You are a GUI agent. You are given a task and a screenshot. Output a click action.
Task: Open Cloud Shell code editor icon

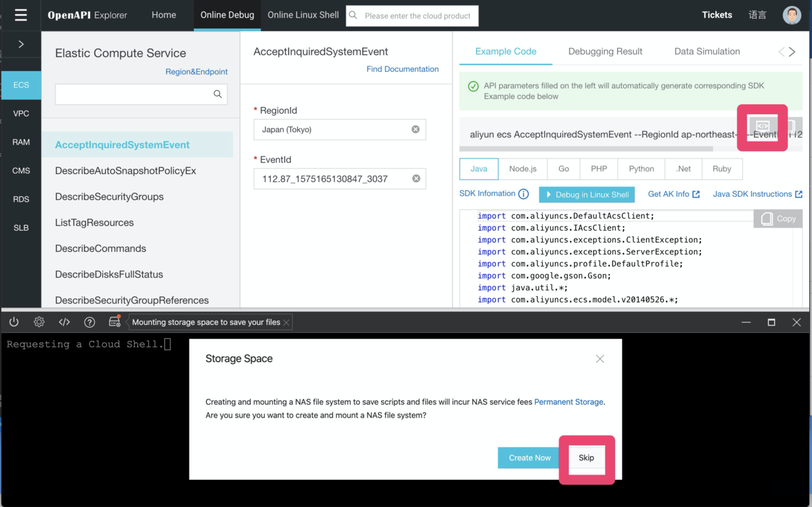64,322
